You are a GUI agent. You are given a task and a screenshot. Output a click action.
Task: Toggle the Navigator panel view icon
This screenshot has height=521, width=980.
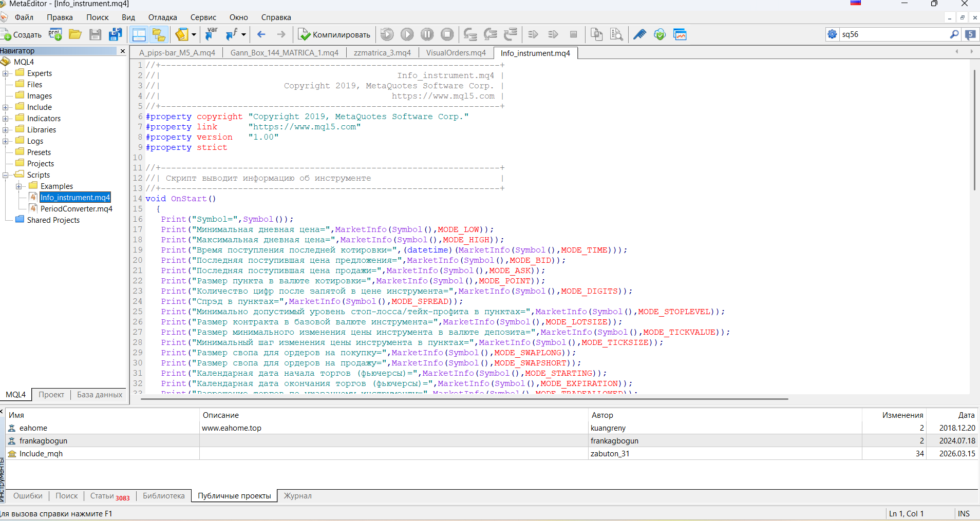pyautogui.click(x=139, y=34)
